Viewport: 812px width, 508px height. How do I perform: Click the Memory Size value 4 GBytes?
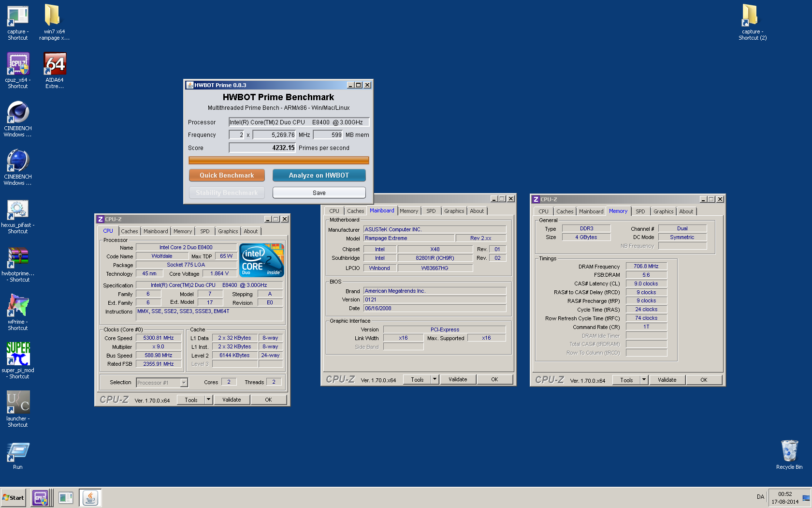tap(586, 238)
